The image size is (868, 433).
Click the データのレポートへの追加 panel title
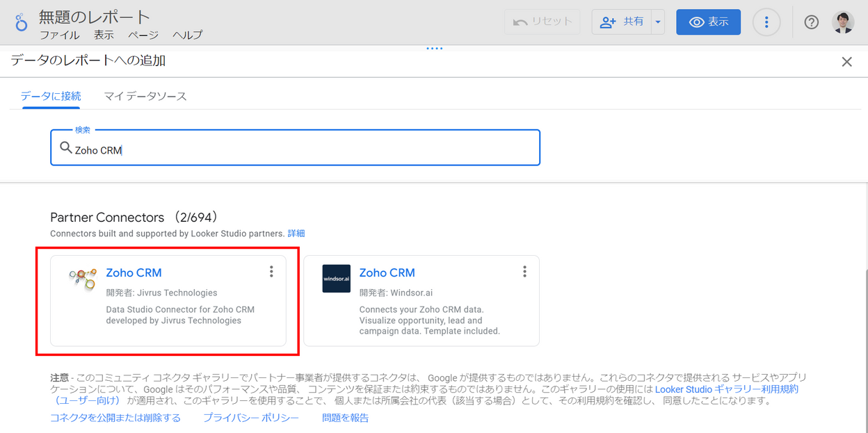point(88,60)
